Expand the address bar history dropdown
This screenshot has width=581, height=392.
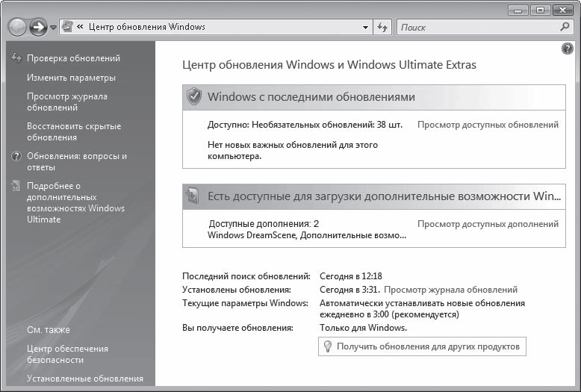pyautogui.click(x=365, y=28)
